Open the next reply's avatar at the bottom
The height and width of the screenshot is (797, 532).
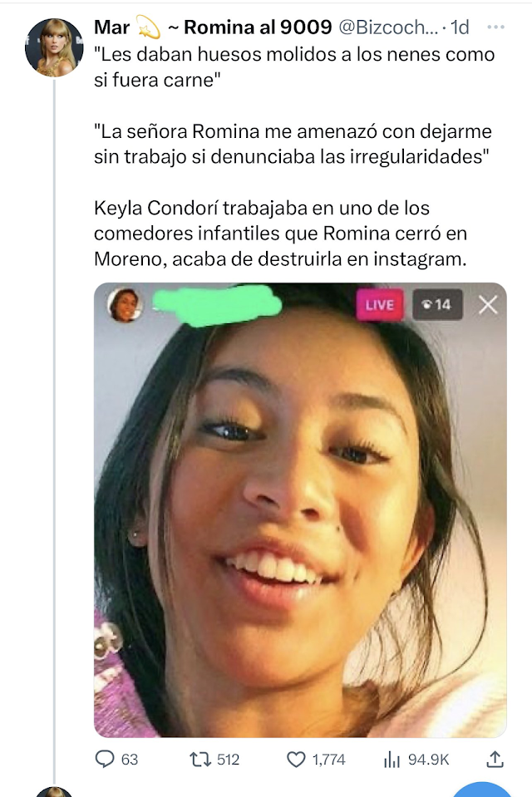point(54,791)
